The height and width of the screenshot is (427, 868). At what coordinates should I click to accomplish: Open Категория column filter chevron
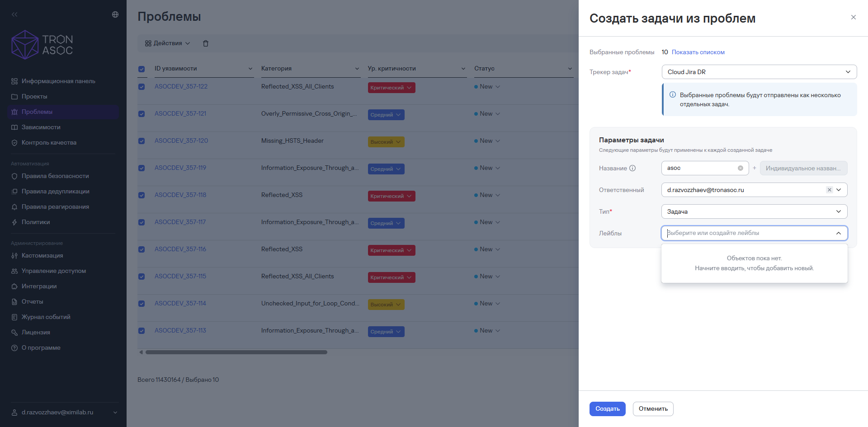357,69
